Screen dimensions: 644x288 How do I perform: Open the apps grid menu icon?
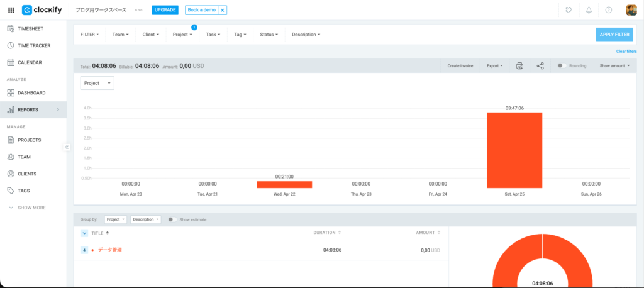pyautogui.click(x=11, y=10)
